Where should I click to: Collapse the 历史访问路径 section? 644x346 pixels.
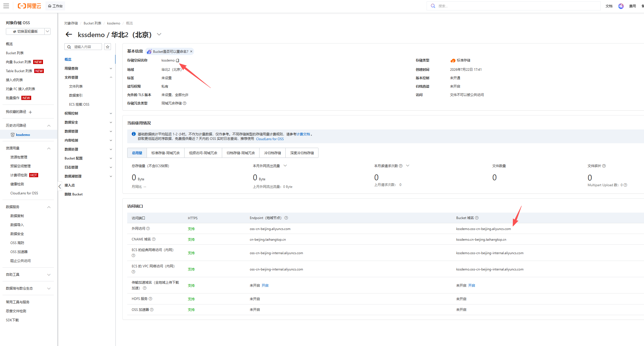(x=49, y=126)
